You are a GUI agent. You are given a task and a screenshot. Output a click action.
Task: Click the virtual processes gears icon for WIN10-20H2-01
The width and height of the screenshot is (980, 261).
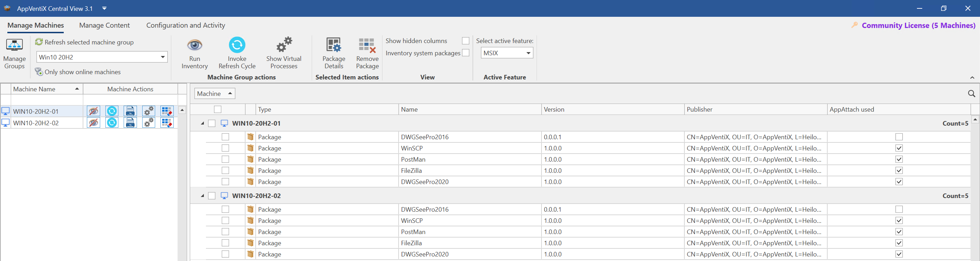point(149,111)
